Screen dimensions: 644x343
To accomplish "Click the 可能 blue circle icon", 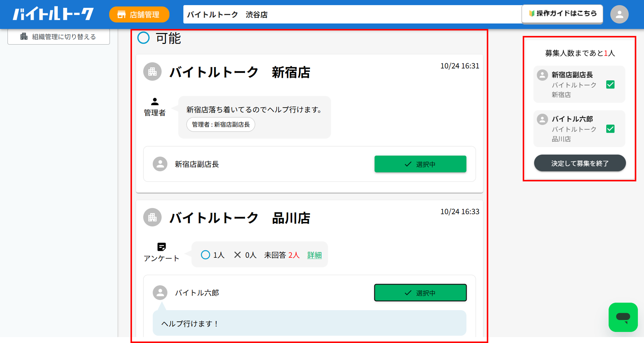I will pyautogui.click(x=144, y=38).
